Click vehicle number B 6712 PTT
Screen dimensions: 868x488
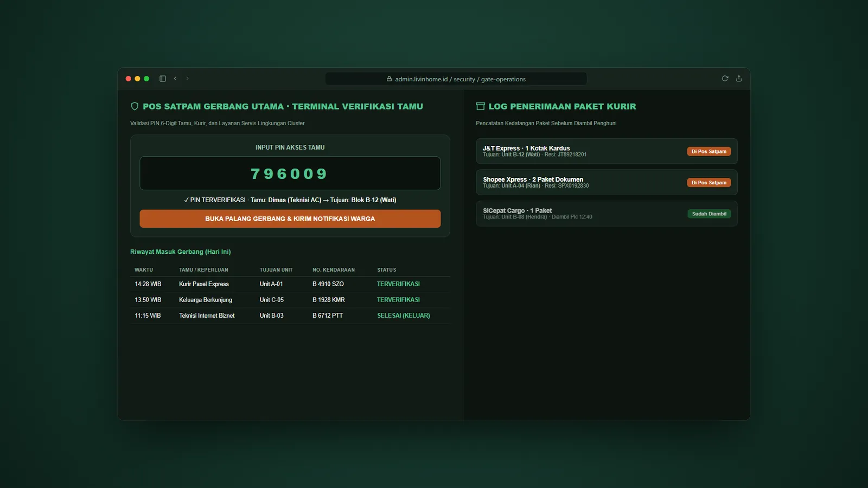click(x=328, y=316)
